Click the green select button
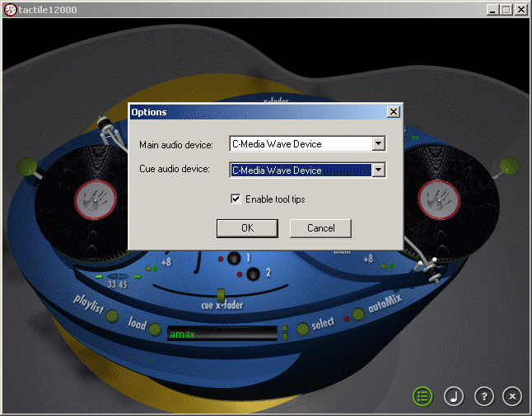 pos(302,329)
